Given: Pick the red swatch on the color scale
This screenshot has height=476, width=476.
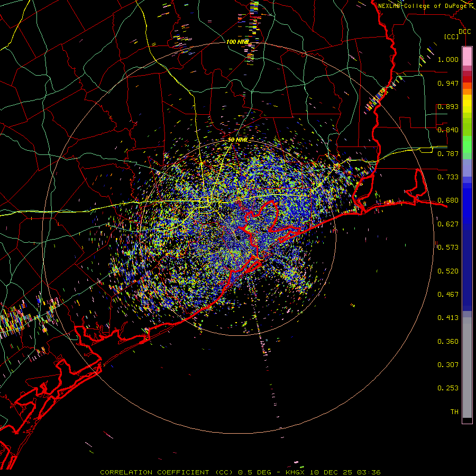Looking at the screenshot, I should pyautogui.click(x=467, y=79).
